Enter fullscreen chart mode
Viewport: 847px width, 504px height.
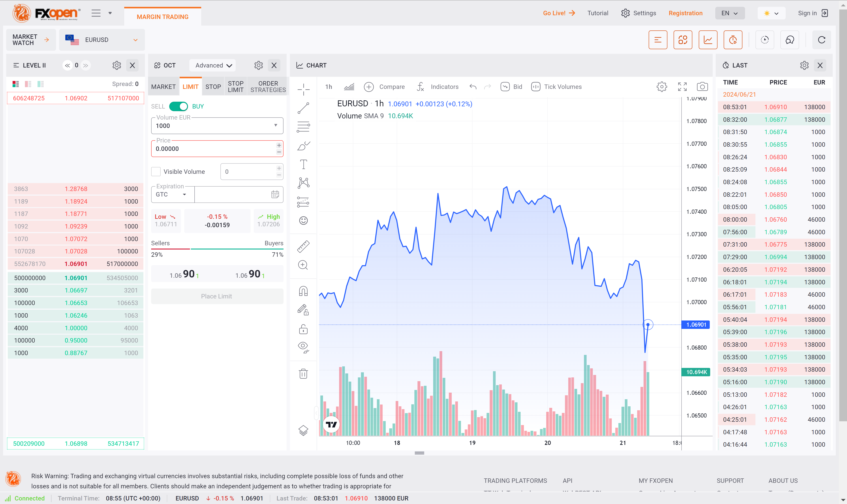pyautogui.click(x=682, y=87)
